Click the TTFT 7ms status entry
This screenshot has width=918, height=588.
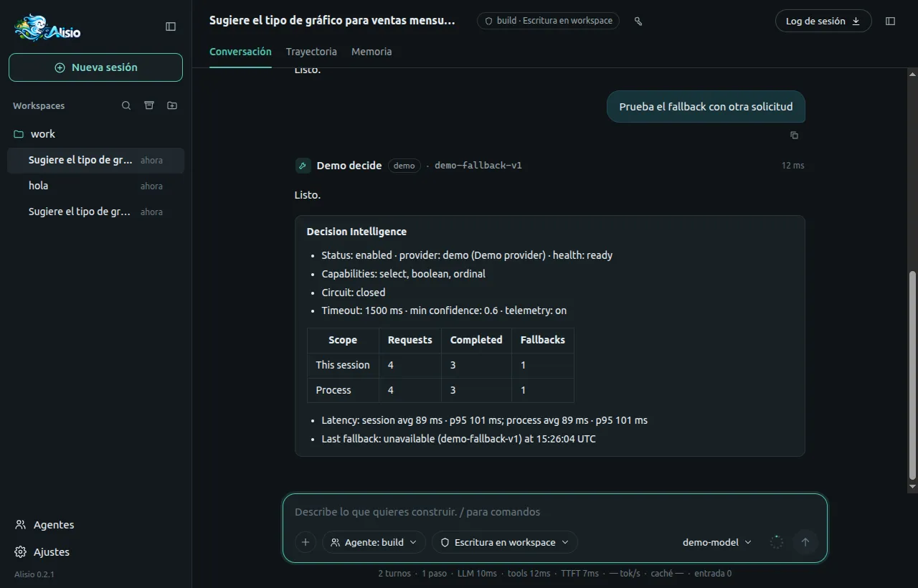(x=579, y=574)
